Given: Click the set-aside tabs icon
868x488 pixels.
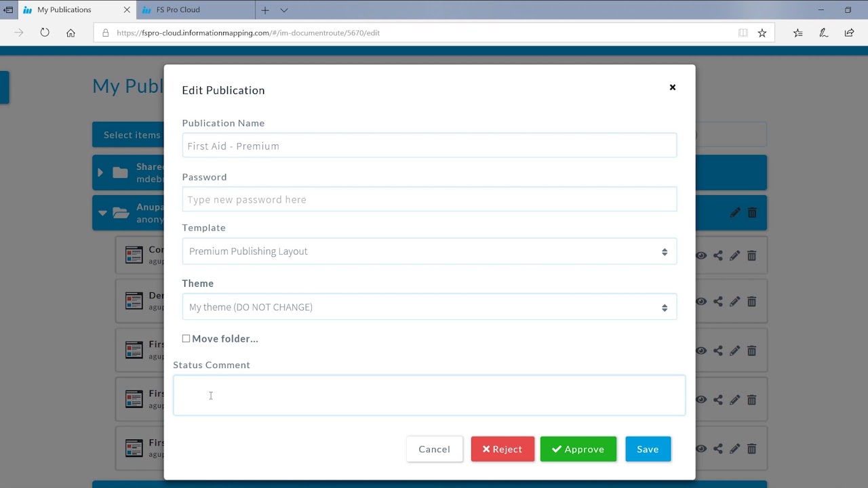Looking at the screenshot, I should click(8, 10).
